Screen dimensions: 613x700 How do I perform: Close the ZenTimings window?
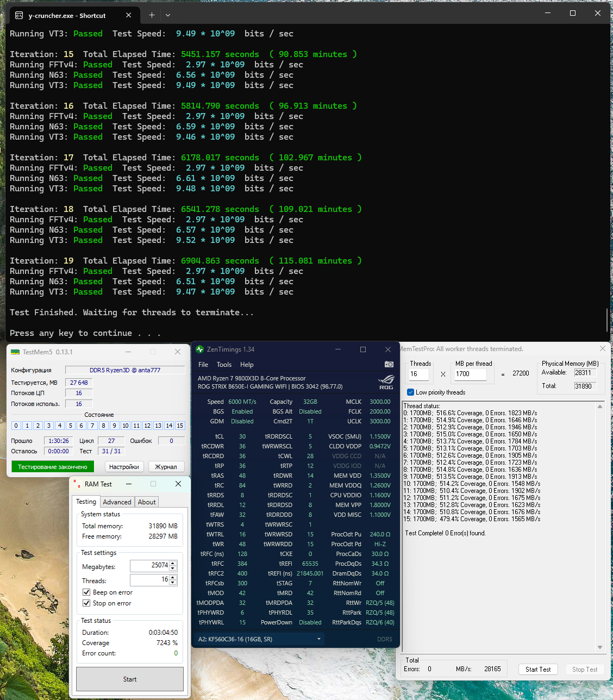(388, 349)
